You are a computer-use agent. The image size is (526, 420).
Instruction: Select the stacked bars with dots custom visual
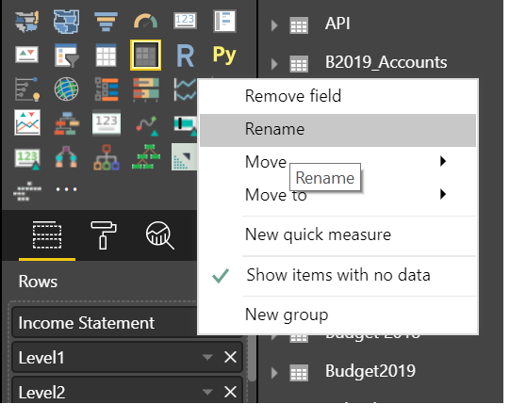145,89
